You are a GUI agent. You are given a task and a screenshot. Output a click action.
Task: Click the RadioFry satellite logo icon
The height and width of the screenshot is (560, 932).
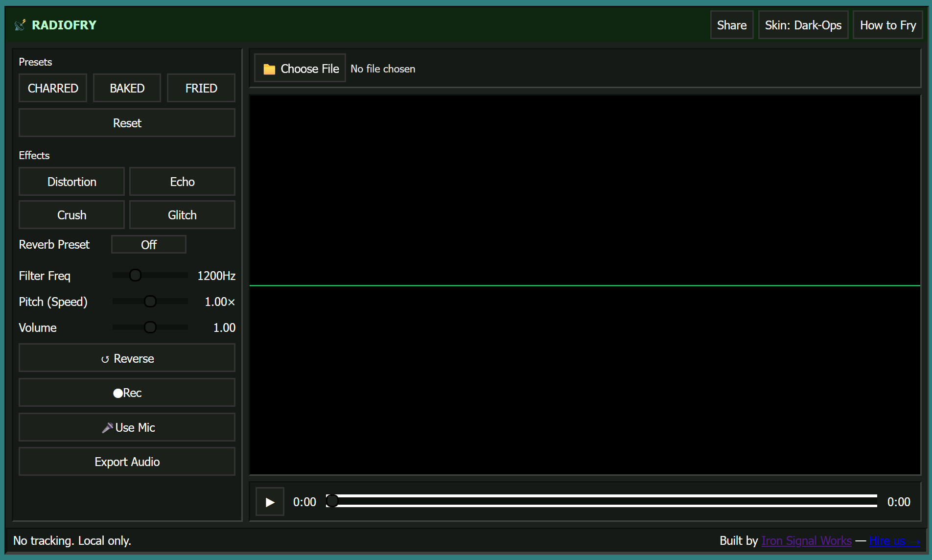20,25
